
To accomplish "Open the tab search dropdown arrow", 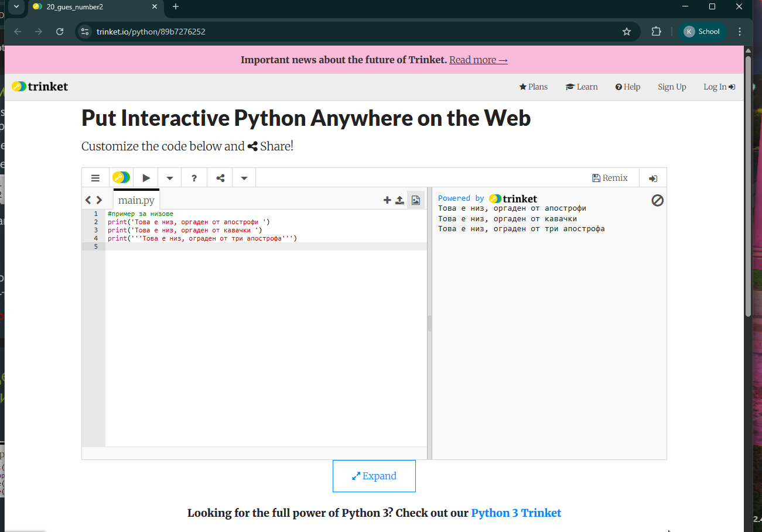I will coord(16,6).
